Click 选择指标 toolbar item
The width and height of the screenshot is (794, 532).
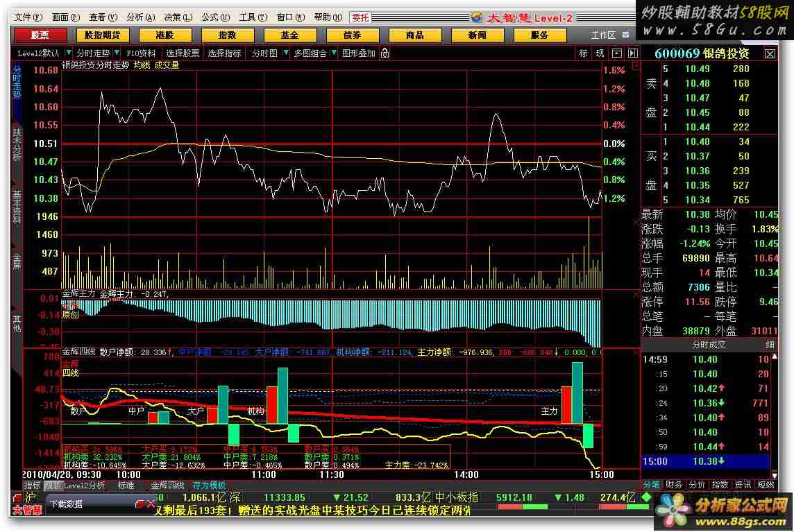pyautogui.click(x=224, y=53)
